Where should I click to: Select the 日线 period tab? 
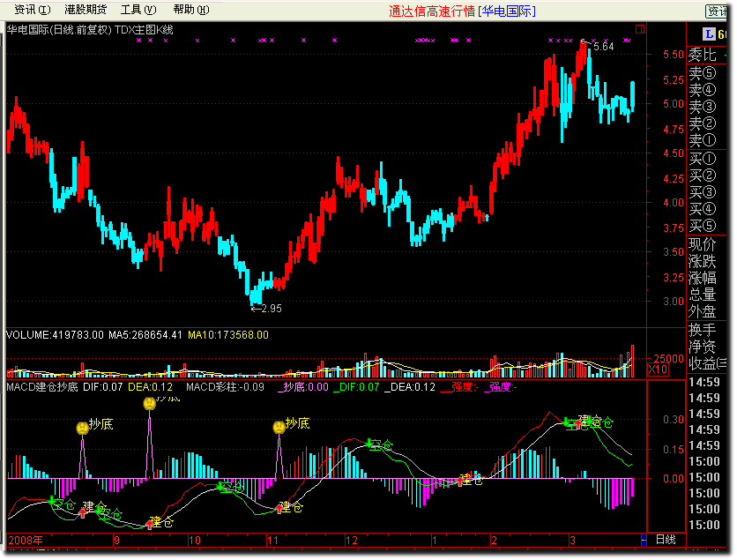tap(666, 540)
